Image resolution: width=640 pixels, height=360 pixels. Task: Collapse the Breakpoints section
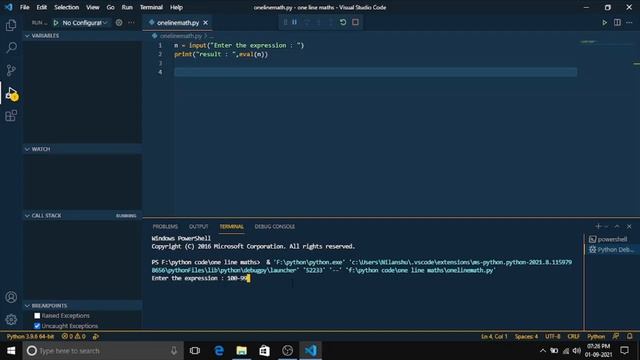pyautogui.click(x=82, y=305)
